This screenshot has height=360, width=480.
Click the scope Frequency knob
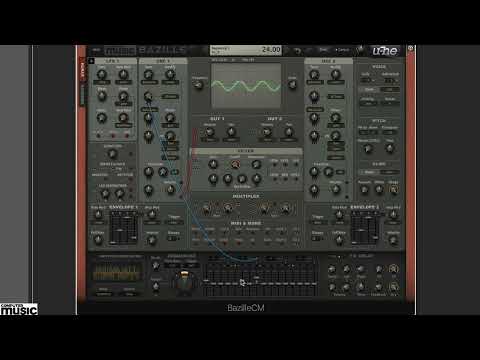tap(199, 86)
